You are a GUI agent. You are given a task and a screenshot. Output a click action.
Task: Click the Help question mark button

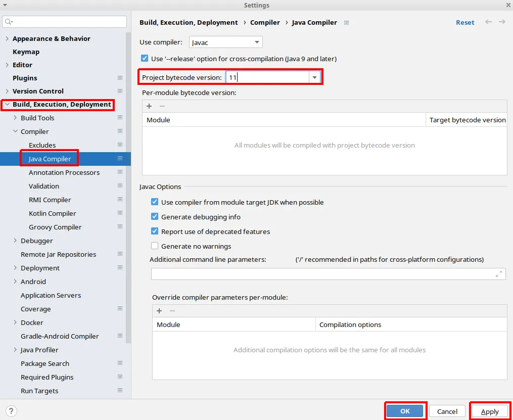click(12, 411)
